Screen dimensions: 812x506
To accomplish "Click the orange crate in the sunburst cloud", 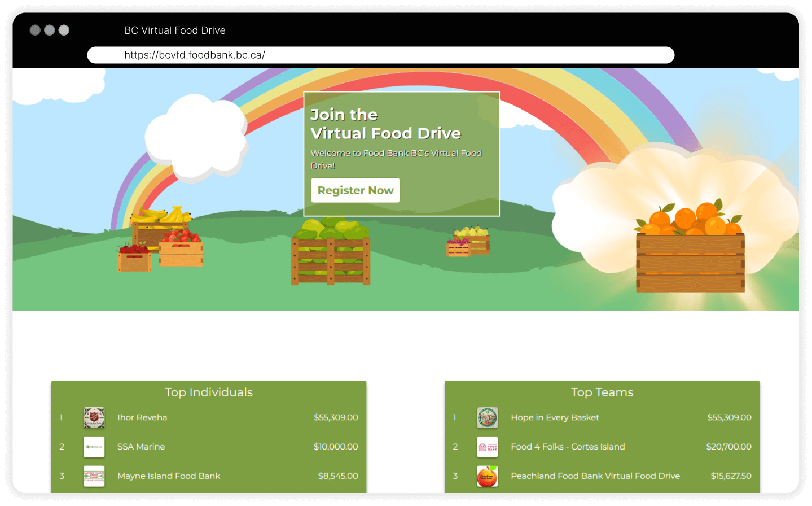I will 688,254.
